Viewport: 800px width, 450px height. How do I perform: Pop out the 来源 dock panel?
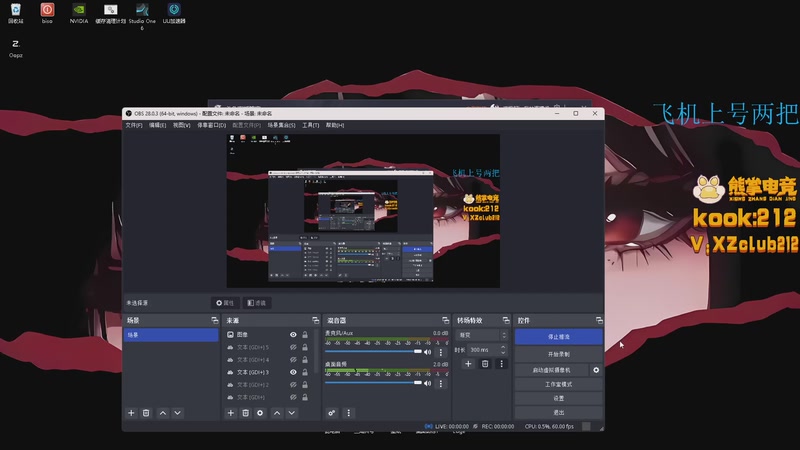(315, 320)
